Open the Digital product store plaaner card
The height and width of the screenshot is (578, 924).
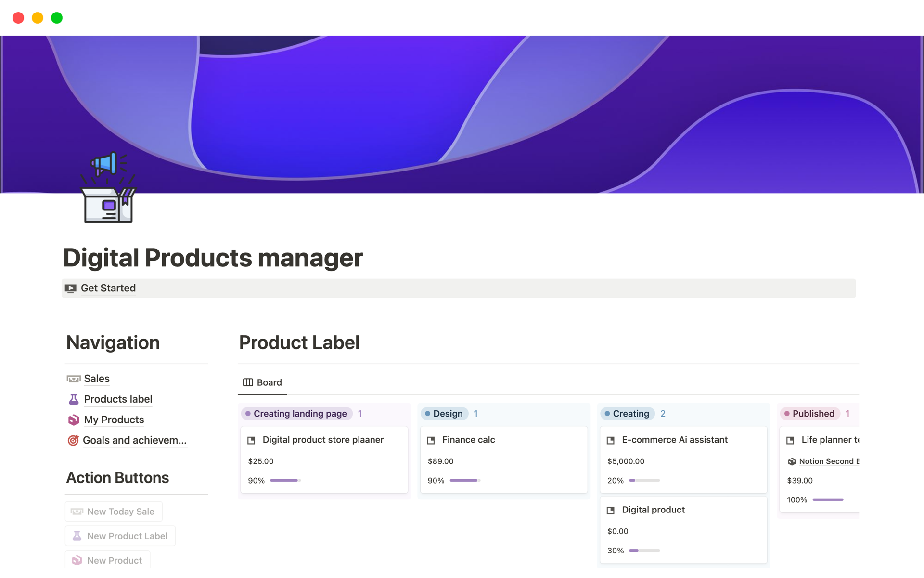pos(323,440)
